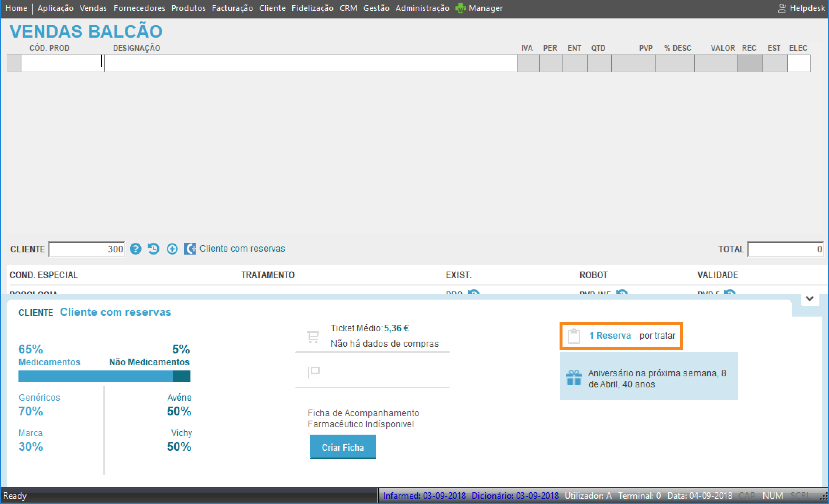Viewport: 829px width, 504px height.
Task: Click the shopping cart icon near Ticket Médio
Action: coord(313,336)
